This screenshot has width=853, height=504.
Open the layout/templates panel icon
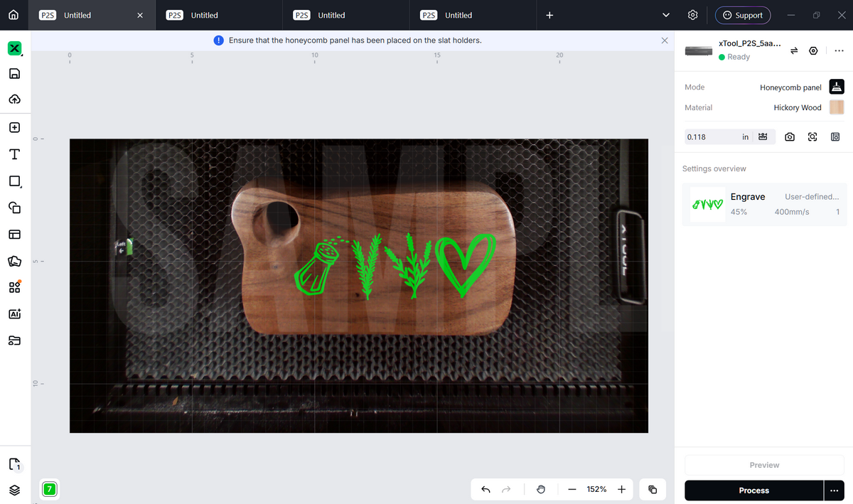pos(14,234)
